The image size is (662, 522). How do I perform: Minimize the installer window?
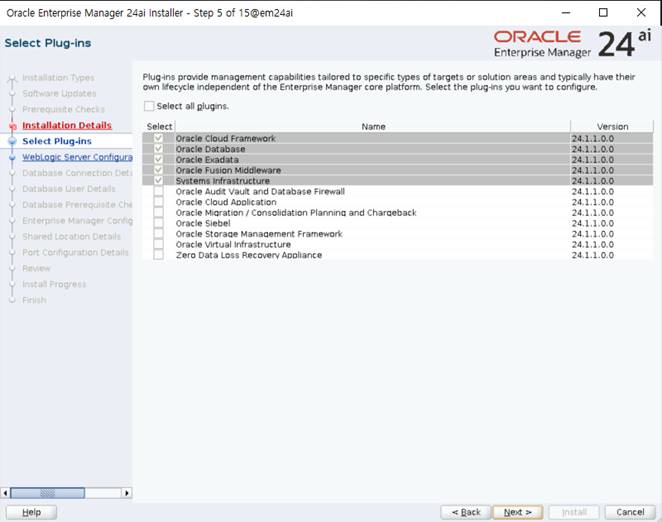coord(566,13)
